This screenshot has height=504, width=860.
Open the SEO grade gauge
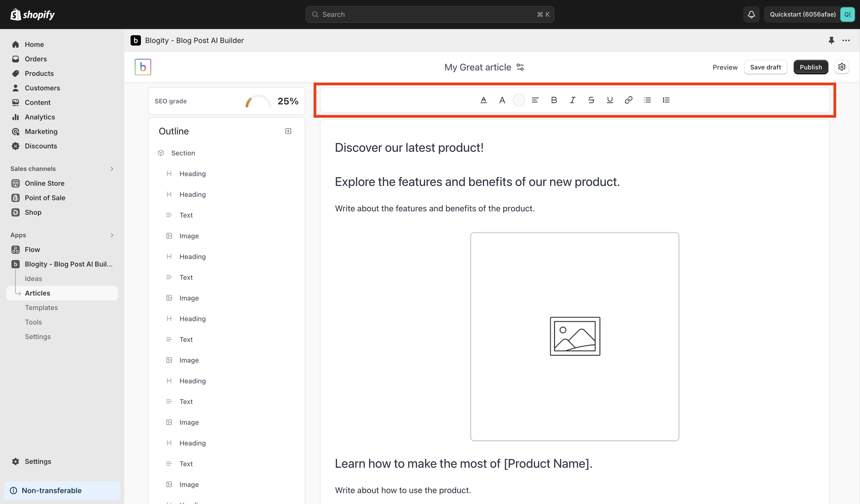point(258,101)
